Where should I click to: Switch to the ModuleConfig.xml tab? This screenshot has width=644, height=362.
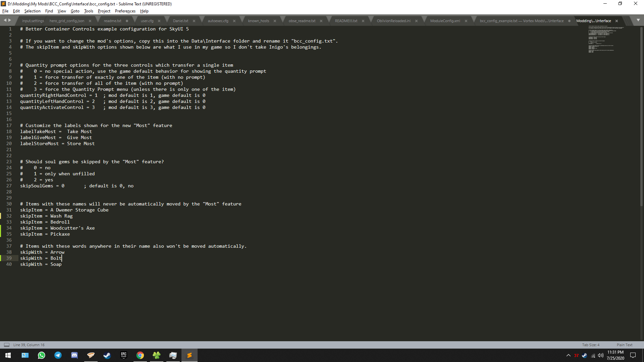click(x=445, y=21)
